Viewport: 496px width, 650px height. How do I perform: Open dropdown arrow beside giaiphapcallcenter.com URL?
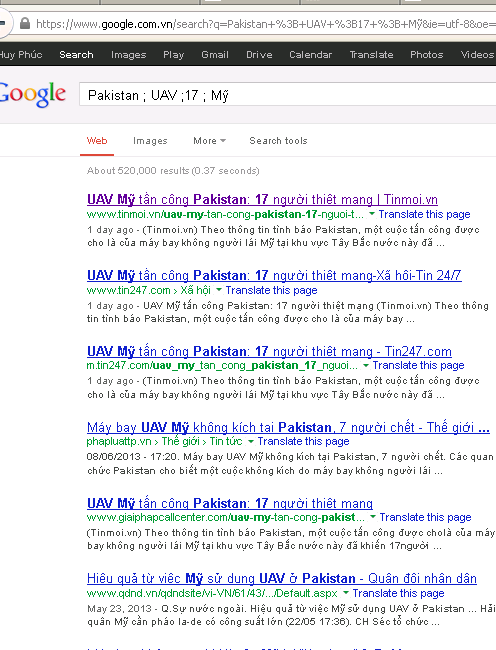373,517
